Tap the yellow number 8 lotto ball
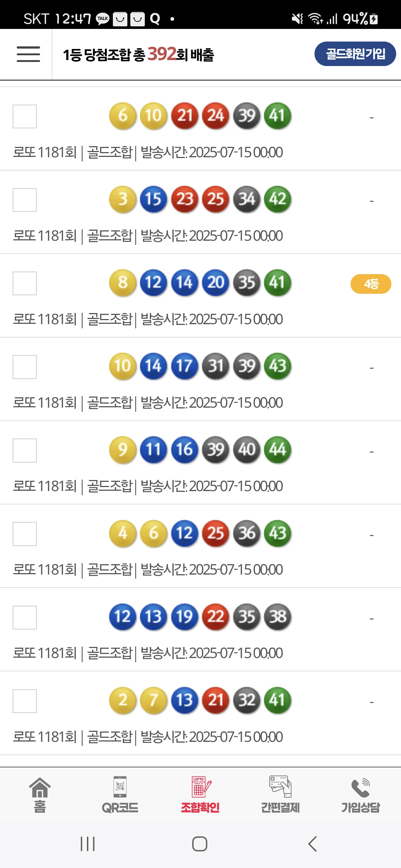The height and width of the screenshot is (868, 401). click(123, 283)
